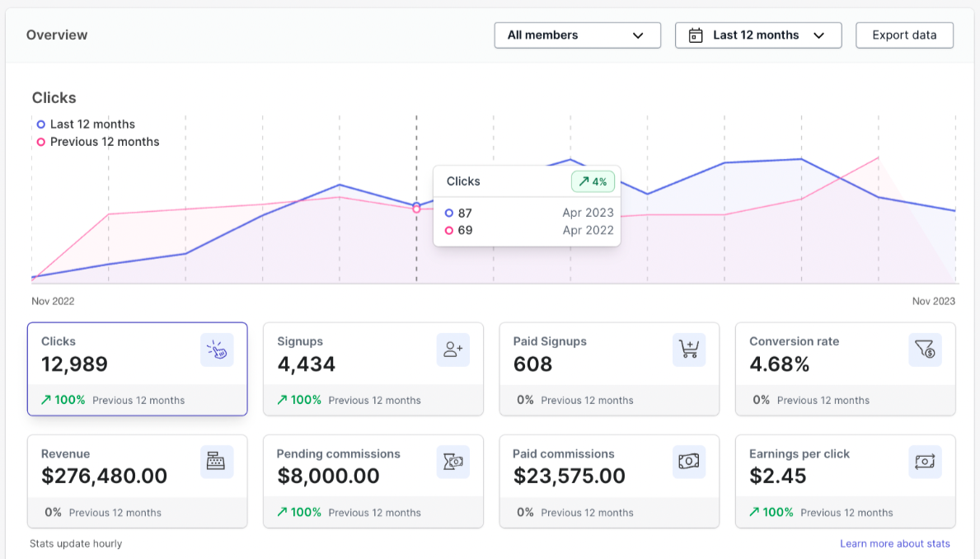The width and height of the screenshot is (980, 559).
Task: Click the $2.45 earnings per click value
Action: pos(778,476)
